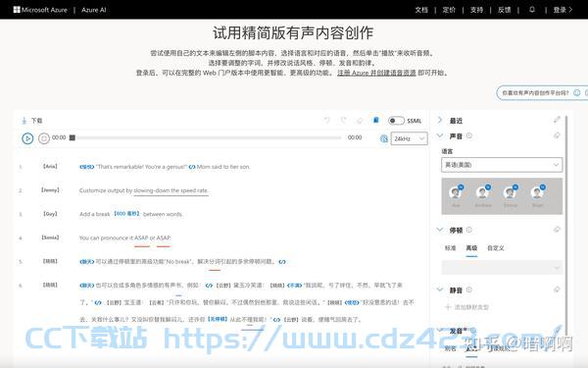Viewport: 588px width, 368px height.
Task: Click the pin icon on 静音 section
Action: [x=557, y=289]
